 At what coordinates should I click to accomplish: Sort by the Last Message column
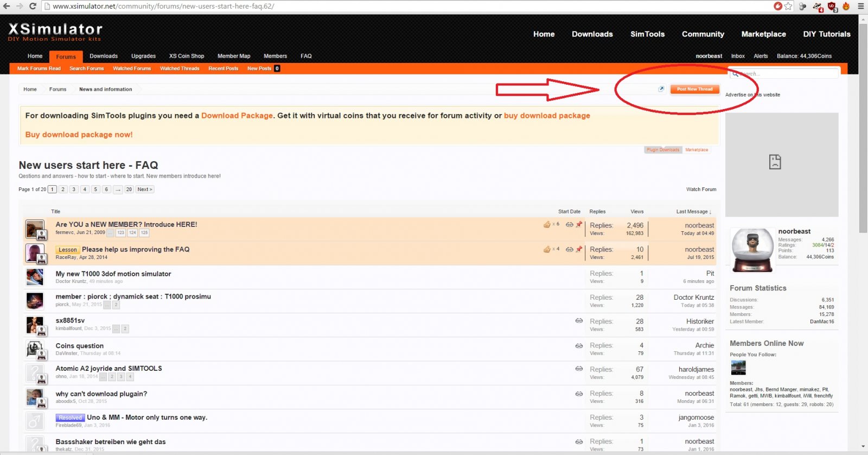point(693,212)
